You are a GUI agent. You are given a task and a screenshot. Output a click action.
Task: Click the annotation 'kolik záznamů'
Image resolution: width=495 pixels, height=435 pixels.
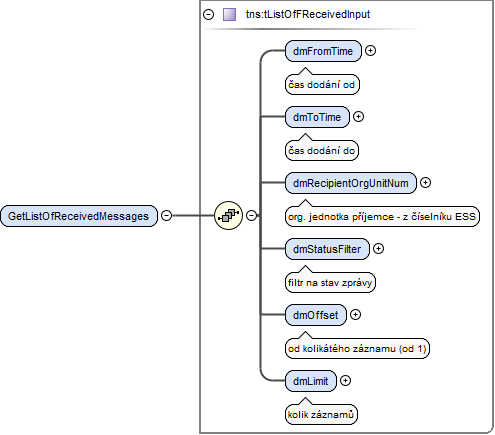tap(321, 415)
